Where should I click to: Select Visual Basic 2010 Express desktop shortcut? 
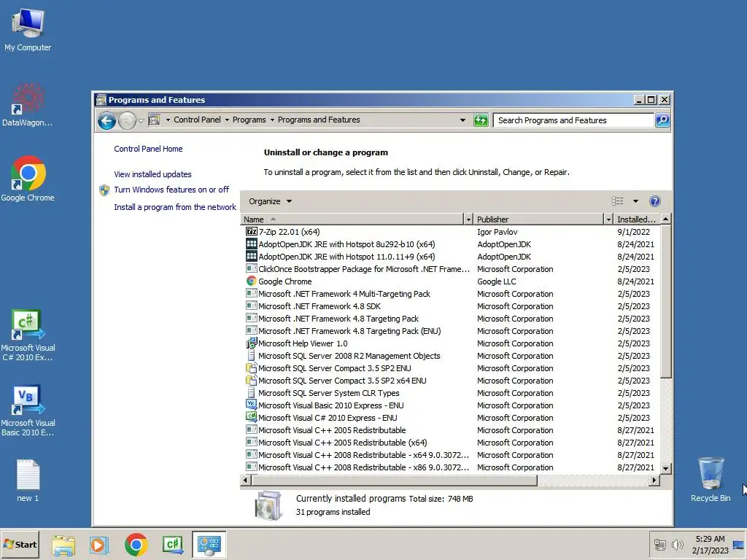point(28,411)
